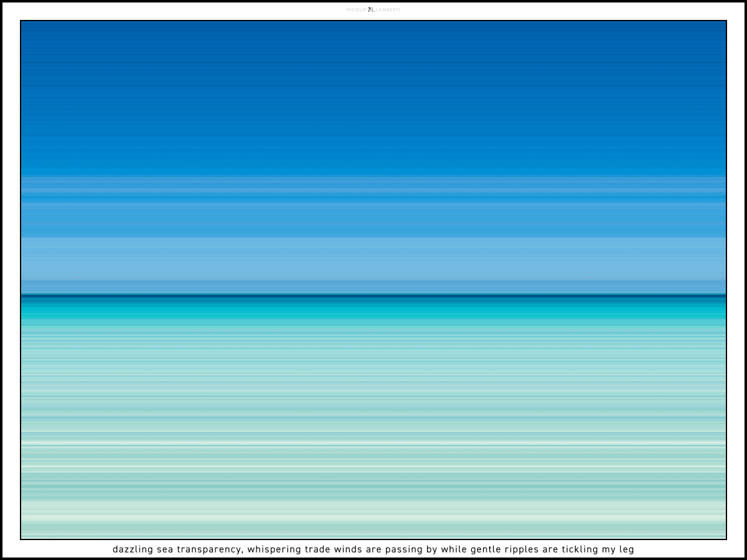This screenshot has height=560, width=747.
Task: Click the top-right corner of the artwork
Action: [x=725, y=22]
